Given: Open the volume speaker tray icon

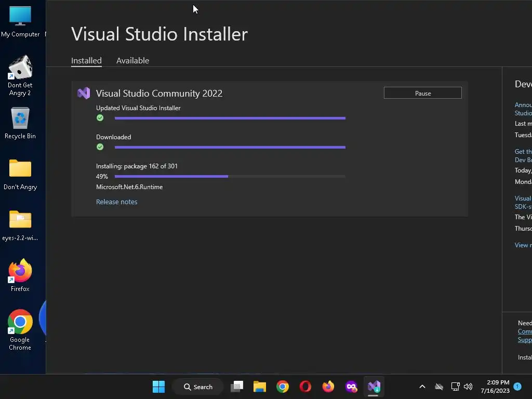Looking at the screenshot, I should pos(468,387).
